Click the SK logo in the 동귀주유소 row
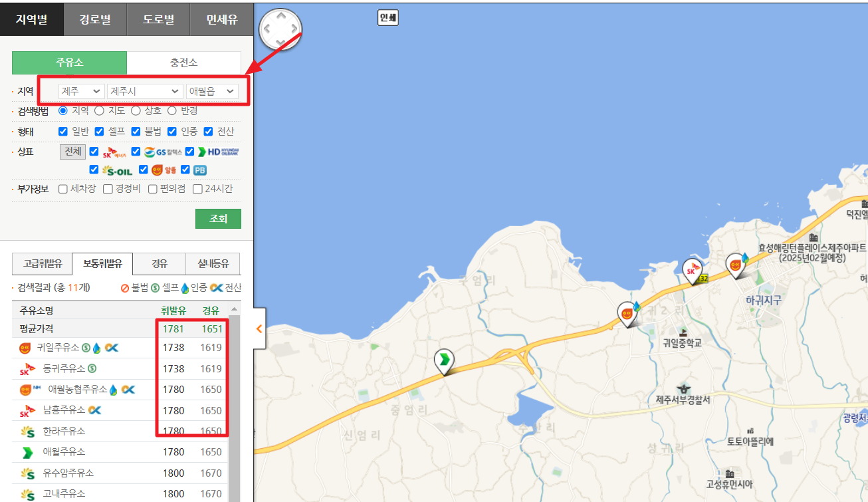 26,369
